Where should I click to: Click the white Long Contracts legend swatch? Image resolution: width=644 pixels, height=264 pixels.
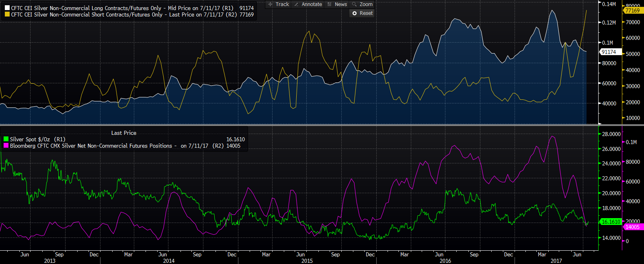point(7,8)
